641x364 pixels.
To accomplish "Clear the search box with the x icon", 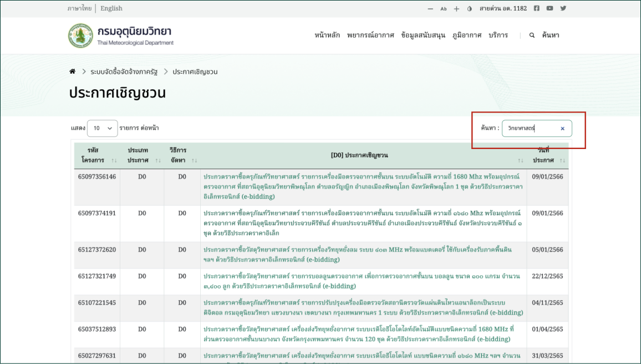I will (562, 129).
